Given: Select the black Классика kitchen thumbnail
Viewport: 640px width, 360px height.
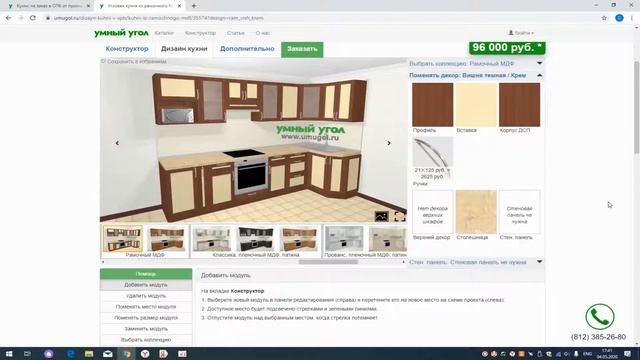Looking at the screenshot, I should (x=255, y=239).
